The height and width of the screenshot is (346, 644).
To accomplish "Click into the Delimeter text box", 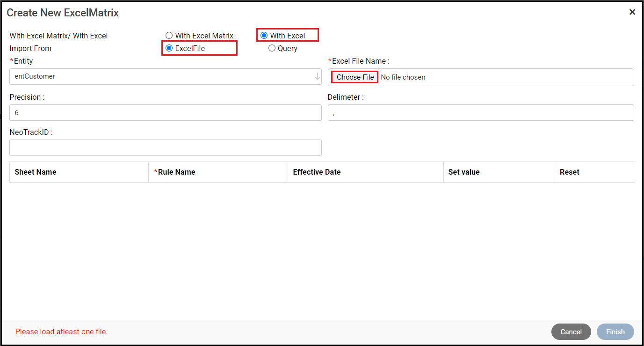I will [x=480, y=113].
